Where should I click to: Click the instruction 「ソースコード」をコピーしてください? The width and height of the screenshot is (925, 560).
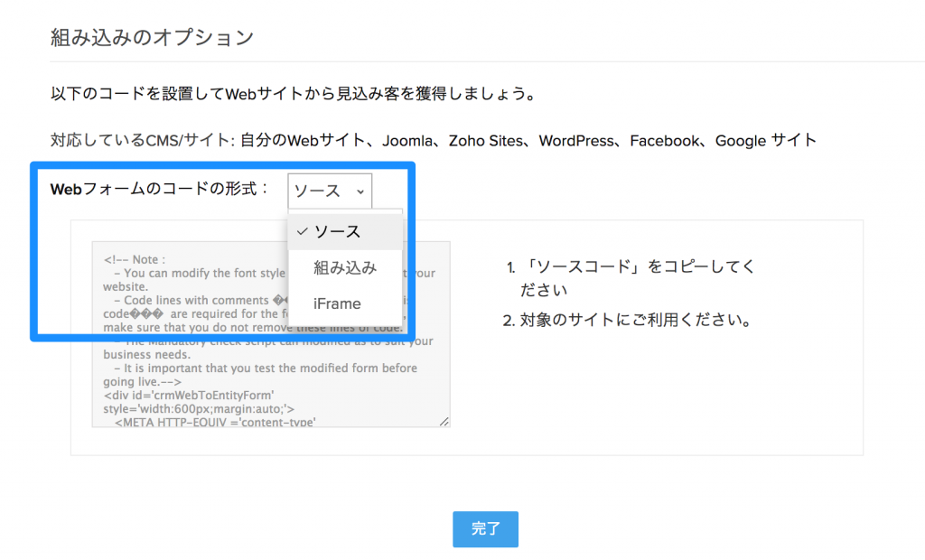tap(637, 278)
